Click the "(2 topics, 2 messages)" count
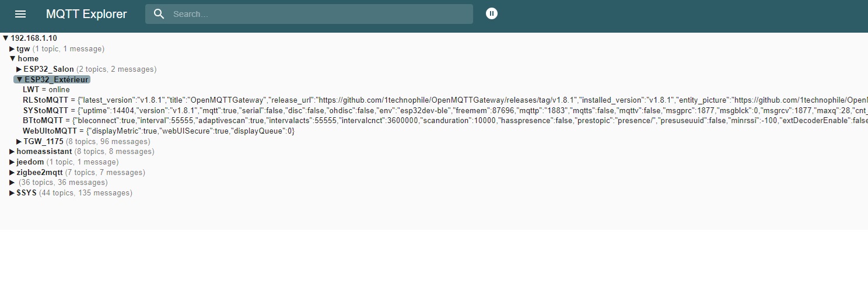Viewport: 868px width, 294px height. coord(117,69)
